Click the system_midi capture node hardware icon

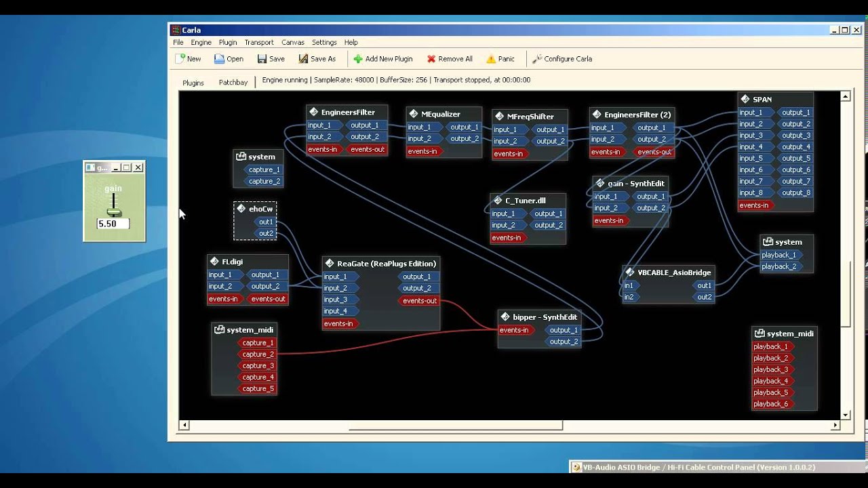(219, 330)
